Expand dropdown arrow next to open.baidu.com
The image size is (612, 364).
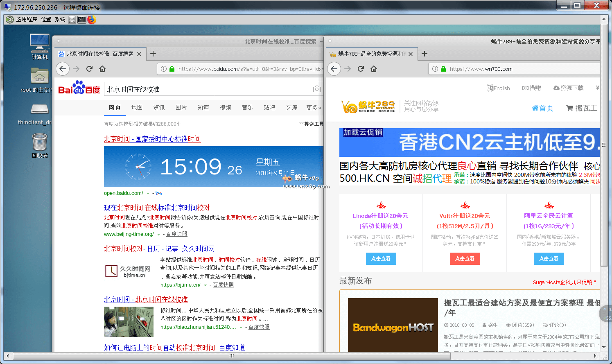coord(148,194)
